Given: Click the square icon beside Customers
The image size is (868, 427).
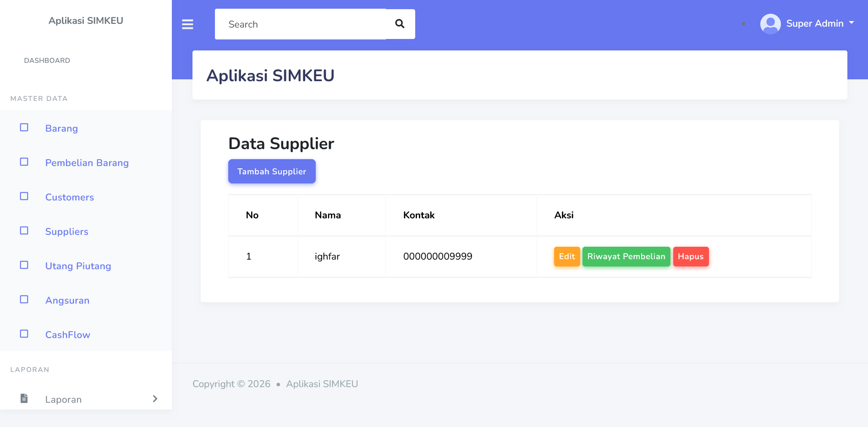Looking at the screenshot, I should coord(24,196).
